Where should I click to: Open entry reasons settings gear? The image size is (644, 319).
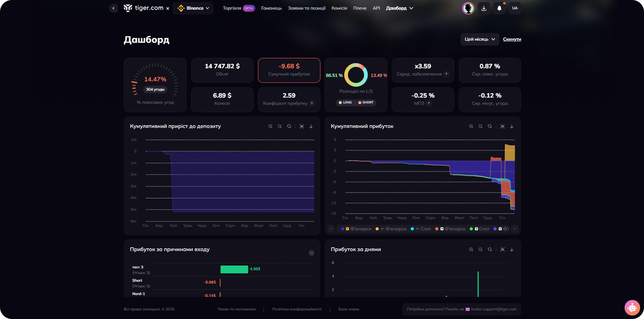311,253
